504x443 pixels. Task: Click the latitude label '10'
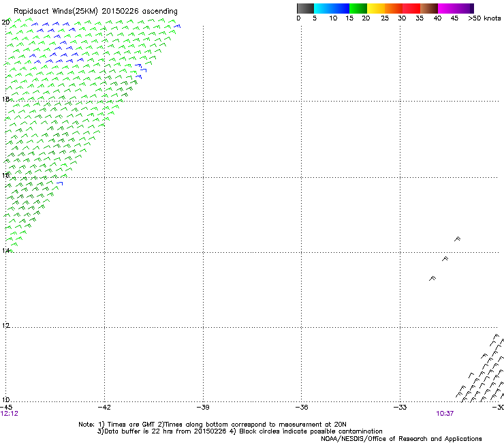point(5,400)
